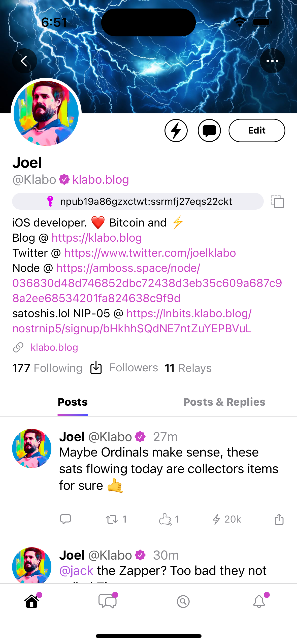
Task: Tap the back arrow to exit profile
Action: pos(24,61)
